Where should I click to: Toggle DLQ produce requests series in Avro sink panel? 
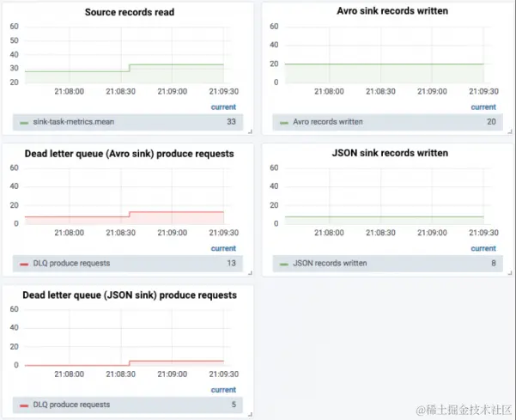pos(71,264)
